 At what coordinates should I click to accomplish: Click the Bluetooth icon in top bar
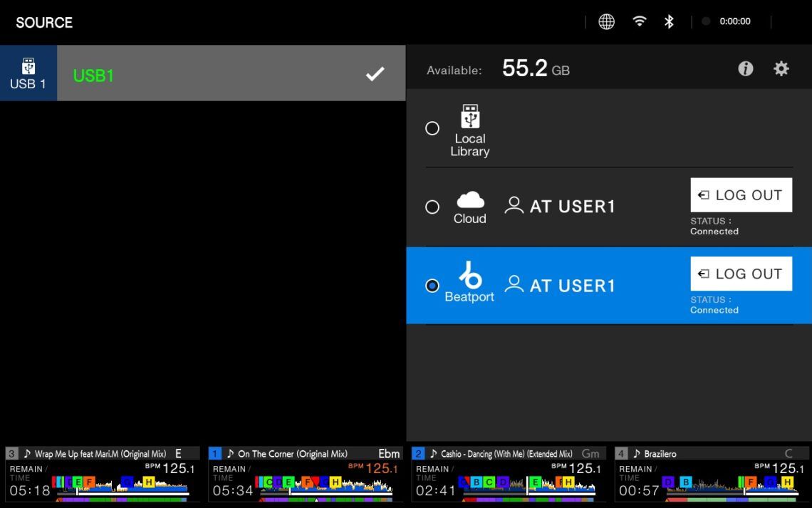[x=669, y=21]
